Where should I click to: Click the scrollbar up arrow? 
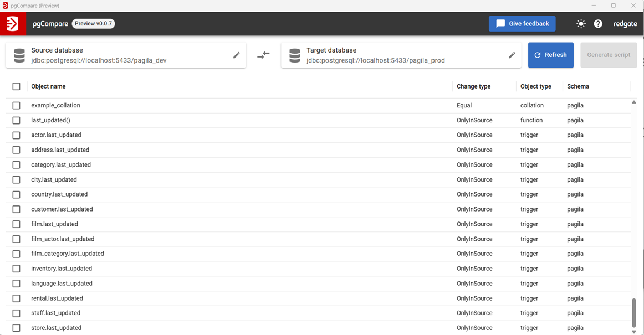tap(634, 102)
